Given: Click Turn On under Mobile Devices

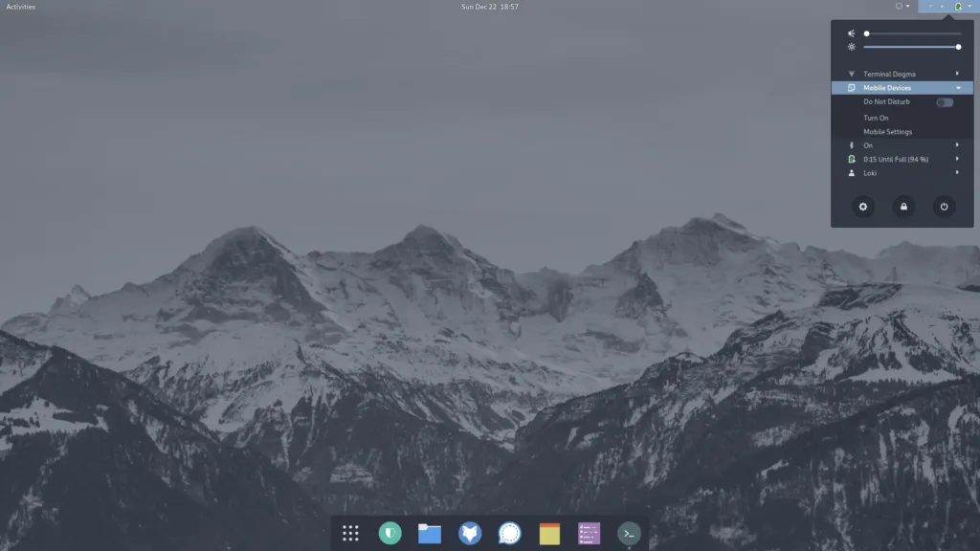Looking at the screenshot, I should click(x=876, y=118).
